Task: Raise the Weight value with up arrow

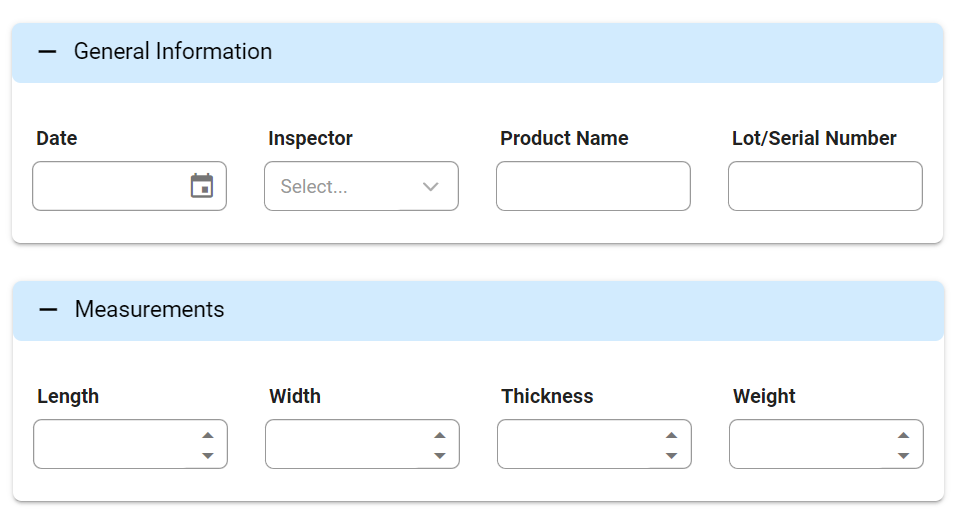Action: [x=903, y=435]
